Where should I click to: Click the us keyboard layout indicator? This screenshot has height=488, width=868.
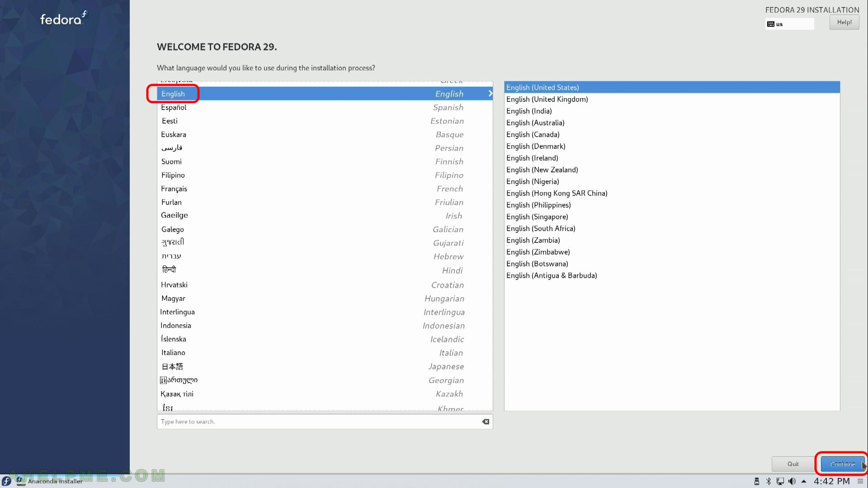point(789,24)
